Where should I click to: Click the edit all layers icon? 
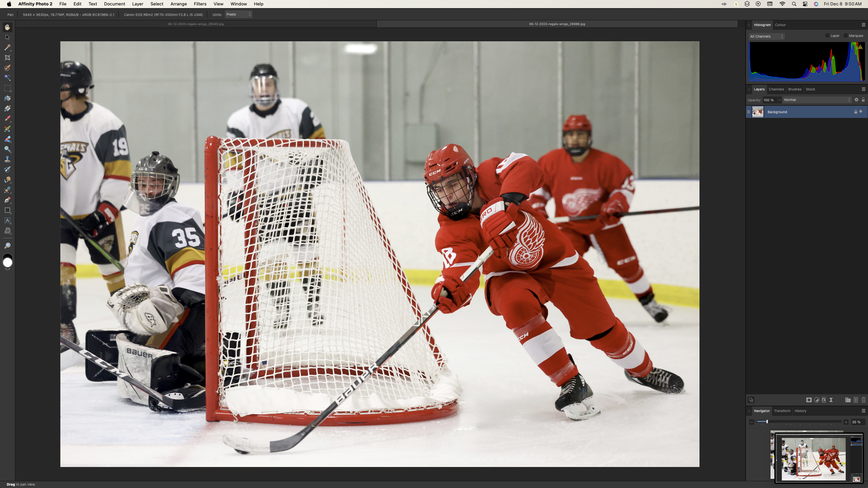[751, 400]
